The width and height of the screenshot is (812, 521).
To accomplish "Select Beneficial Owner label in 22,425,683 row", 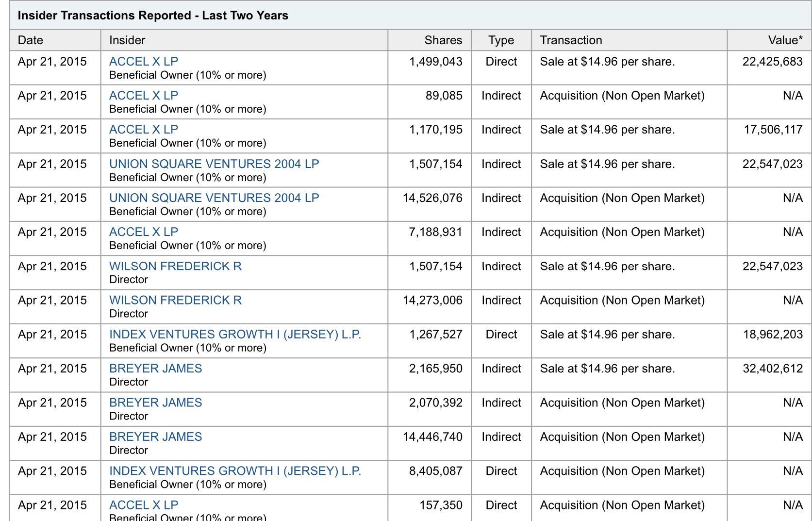I will [188, 75].
